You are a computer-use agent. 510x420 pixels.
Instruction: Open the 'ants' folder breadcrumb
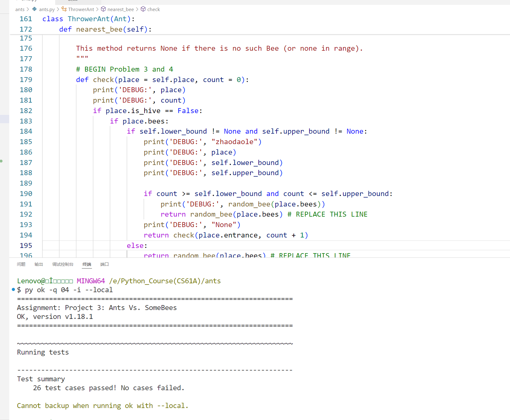tap(20, 10)
